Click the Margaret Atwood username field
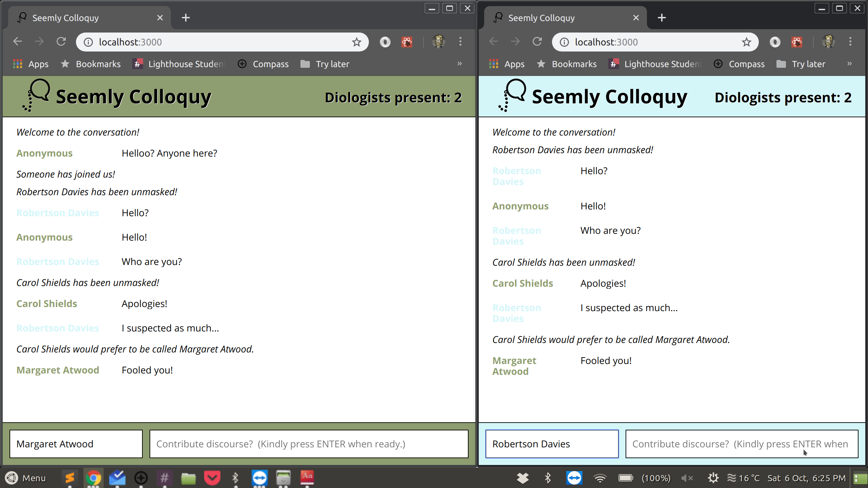 [x=76, y=444]
